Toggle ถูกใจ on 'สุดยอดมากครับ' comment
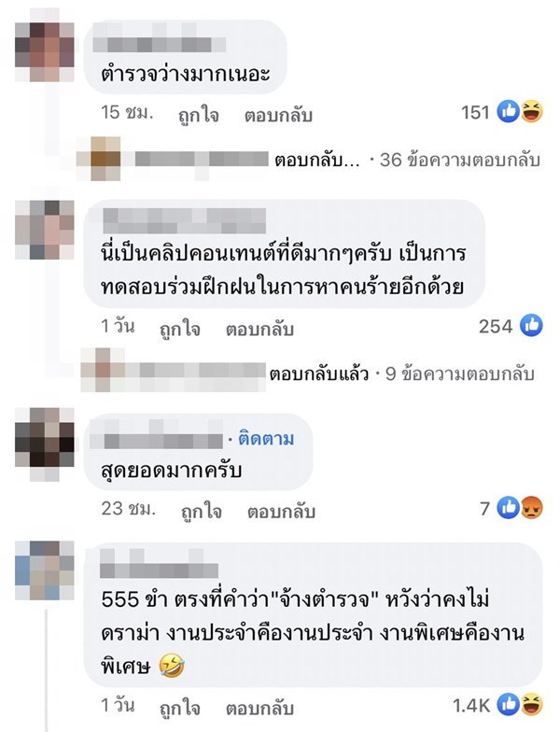Screen dimensions: 560x732 tap(202, 511)
